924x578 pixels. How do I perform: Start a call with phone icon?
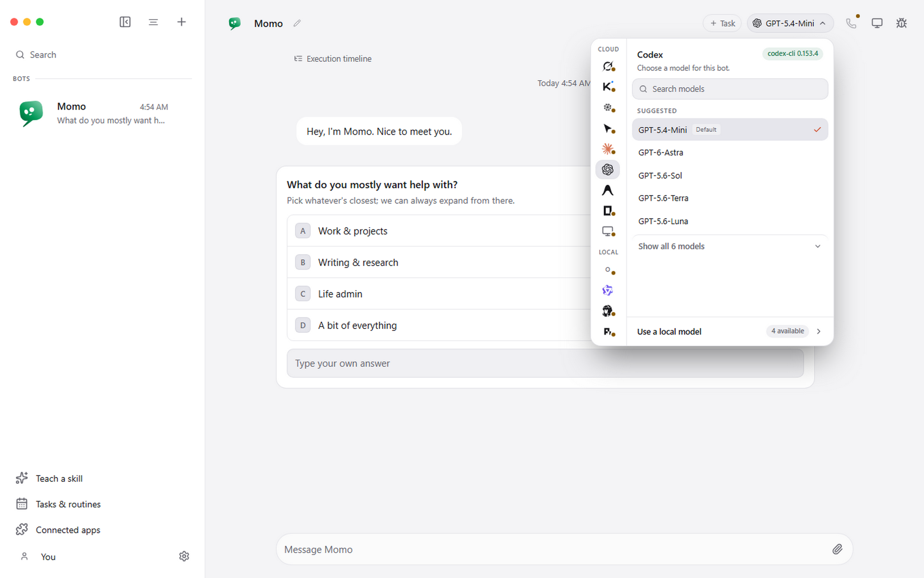point(851,23)
